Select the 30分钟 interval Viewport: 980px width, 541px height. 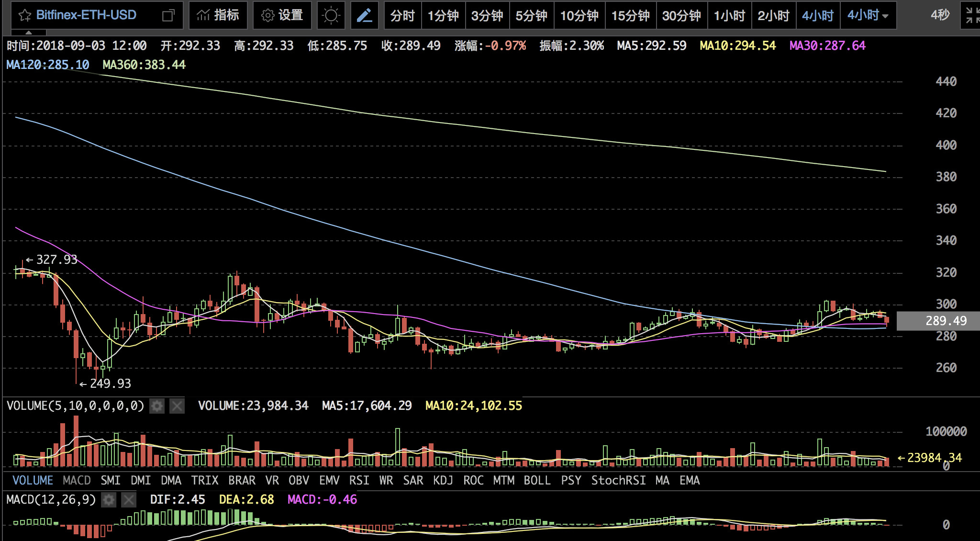(682, 15)
